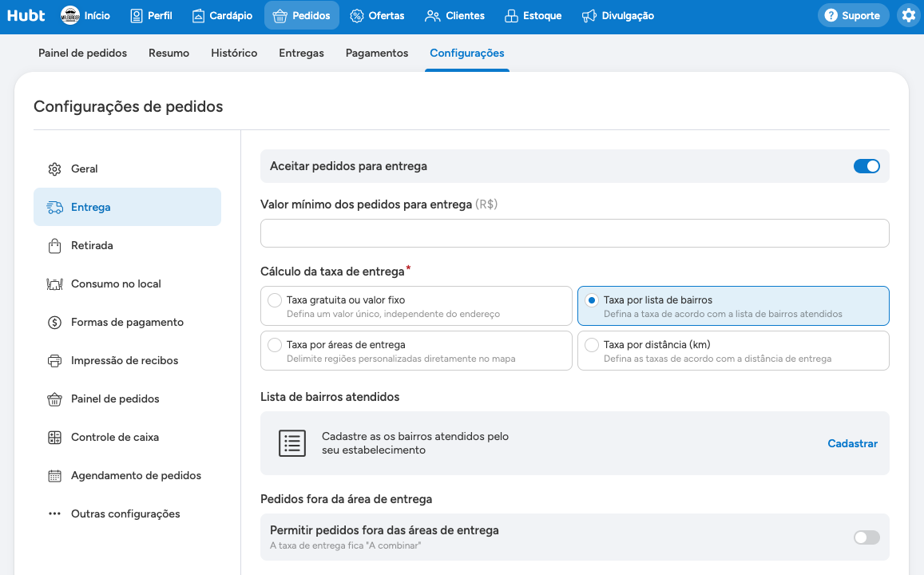Go to the Entregas tab
This screenshot has width=924, height=575.
[301, 53]
